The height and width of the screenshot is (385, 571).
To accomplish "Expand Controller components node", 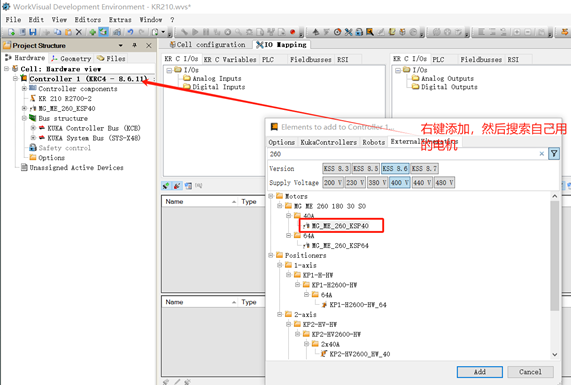I will click(x=24, y=89).
